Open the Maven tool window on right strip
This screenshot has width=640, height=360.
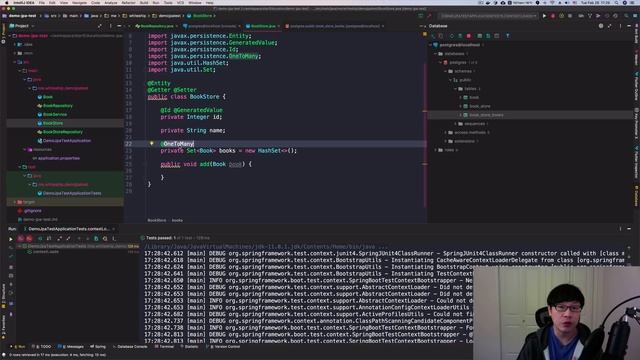point(636,57)
